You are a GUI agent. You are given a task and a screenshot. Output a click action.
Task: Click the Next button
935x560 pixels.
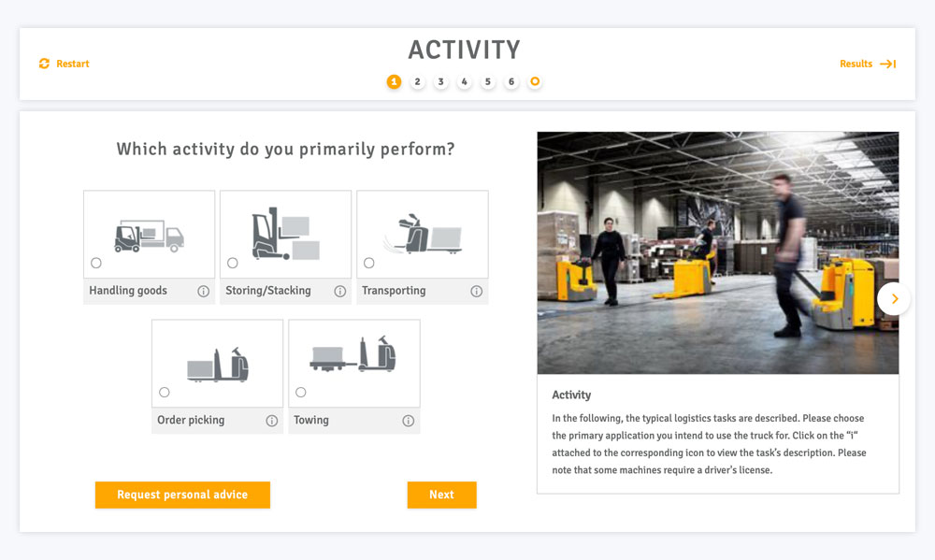[441, 495]
